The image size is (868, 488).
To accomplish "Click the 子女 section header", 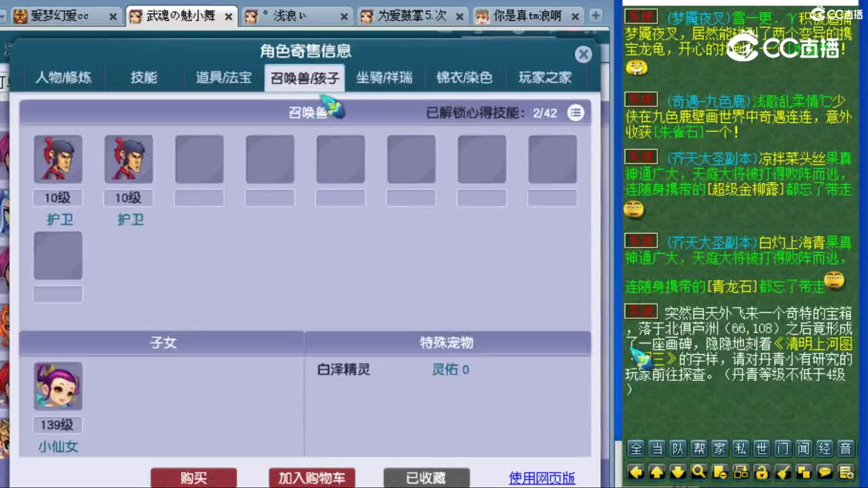I will pos(163,343).
